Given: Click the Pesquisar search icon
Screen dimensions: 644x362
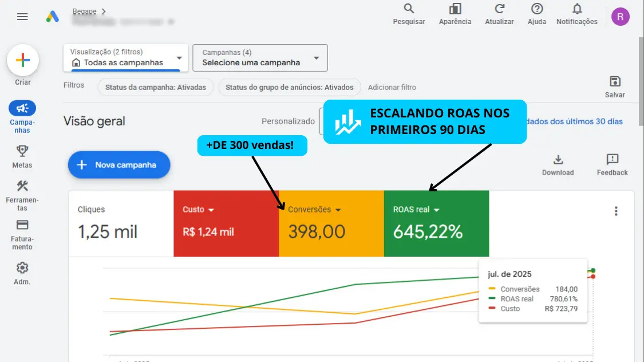Looking at the screenshot, I should (409, 9).
